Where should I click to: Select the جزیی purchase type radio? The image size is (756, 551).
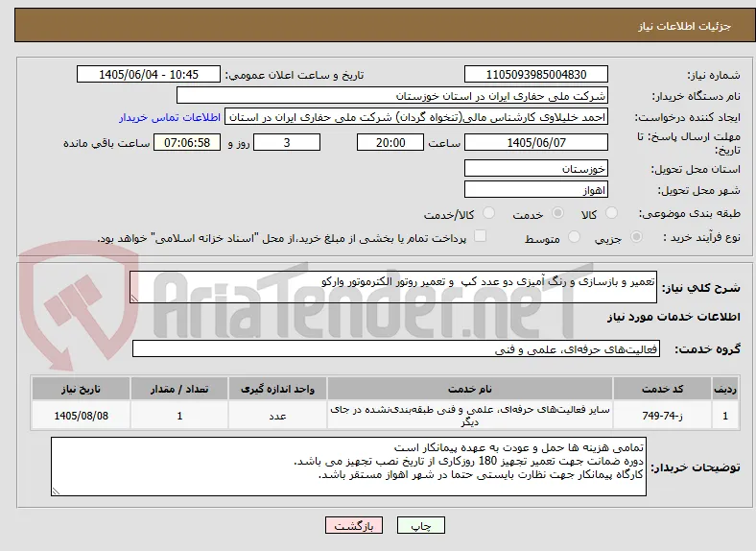636,236
